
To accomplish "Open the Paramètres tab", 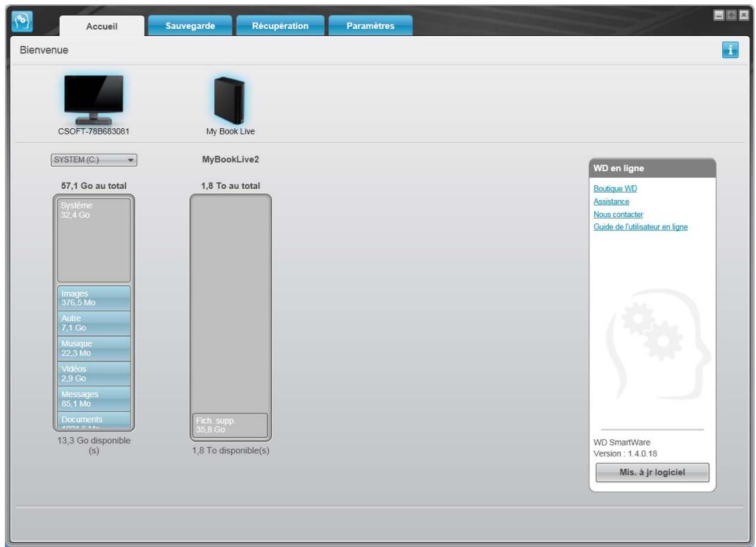I will point(371,25).
